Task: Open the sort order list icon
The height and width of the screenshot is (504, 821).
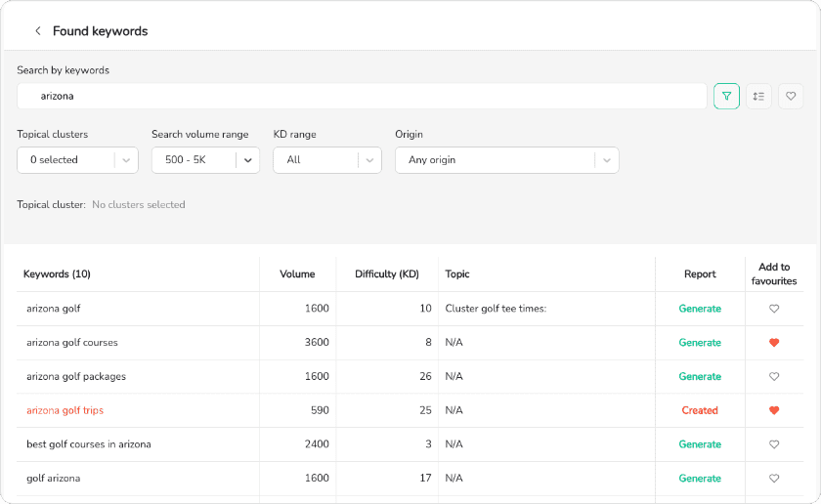Action: click(x=758, y=96)
